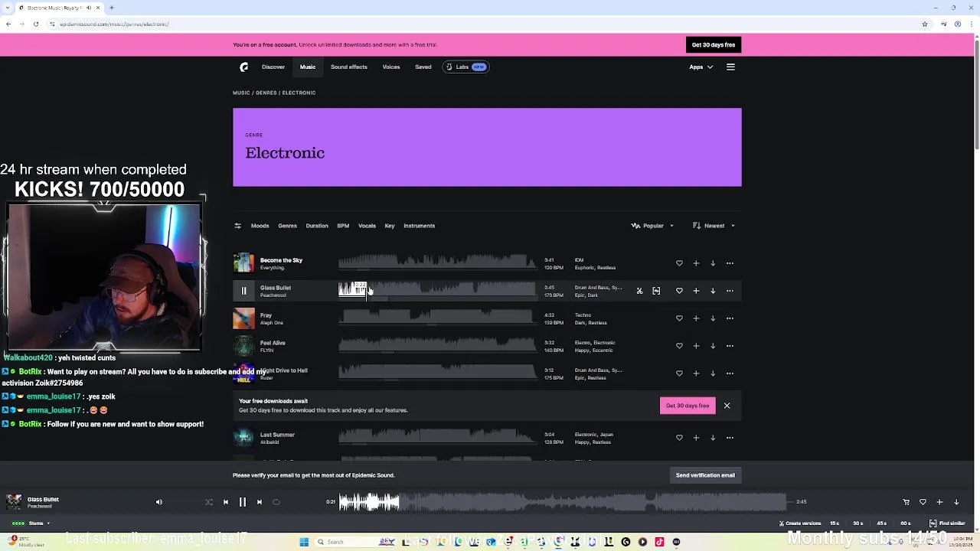Image resolution: width=980 pixels, height=551 pixels.
Task: Seek within the Glass Bullet row waveform
Action: [x=437, y=289]
